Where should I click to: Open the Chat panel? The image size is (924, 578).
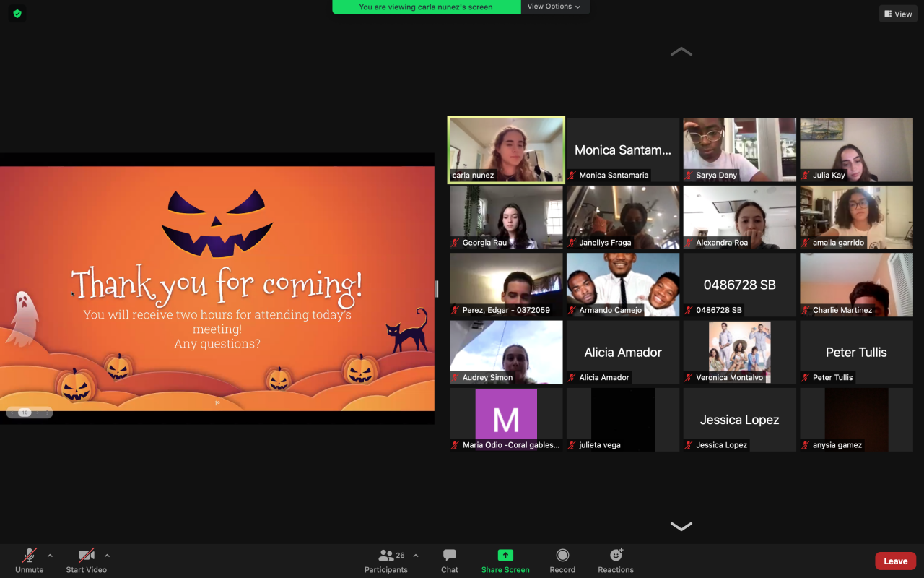pyautogui.click(x=450, y=556)
